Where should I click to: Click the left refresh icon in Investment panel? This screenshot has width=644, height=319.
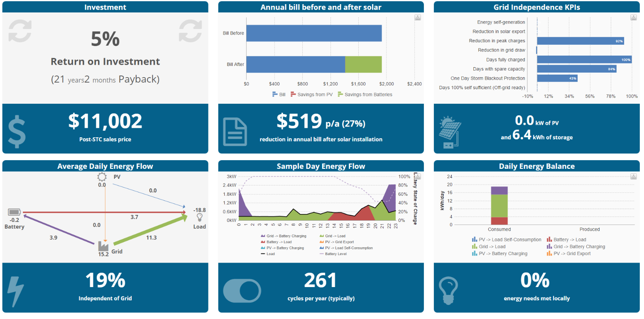point(20,31)
